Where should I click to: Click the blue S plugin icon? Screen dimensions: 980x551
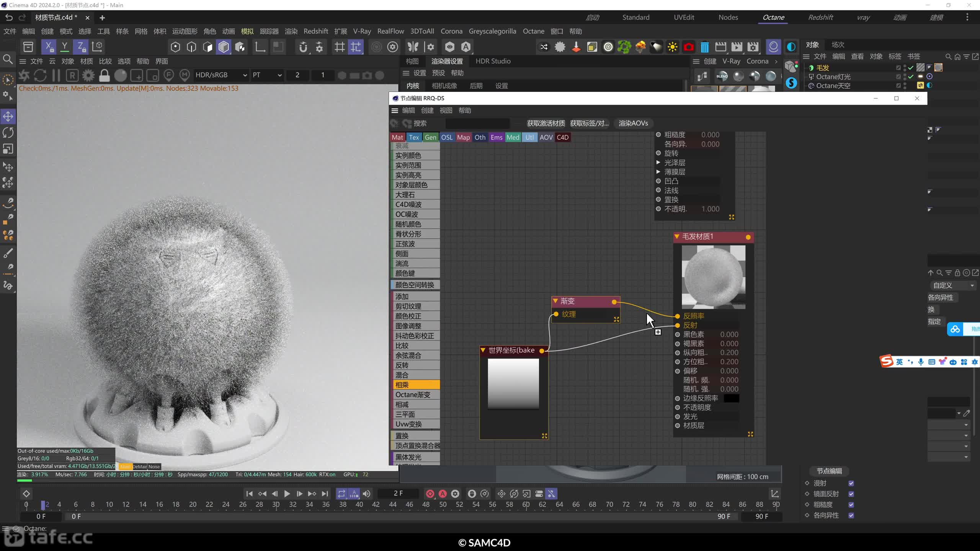tap(791, 83)
